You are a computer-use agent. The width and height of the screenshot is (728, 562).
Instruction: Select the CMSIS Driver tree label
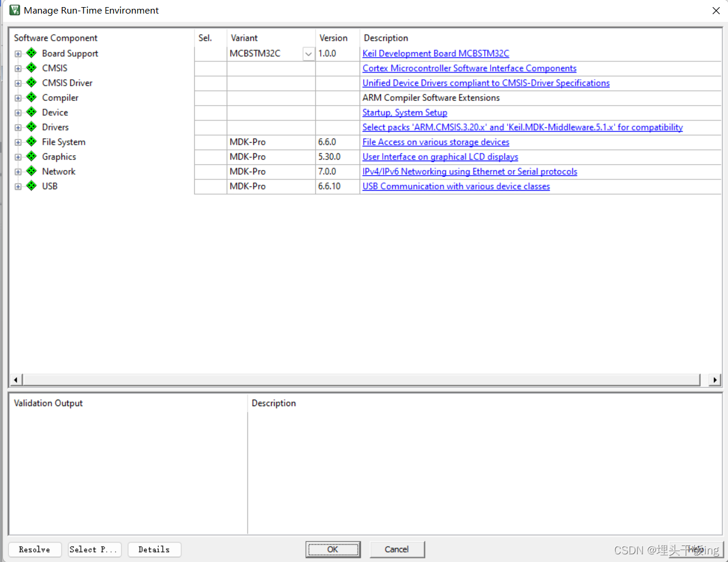pyautogui.click(x=67, y=83)
